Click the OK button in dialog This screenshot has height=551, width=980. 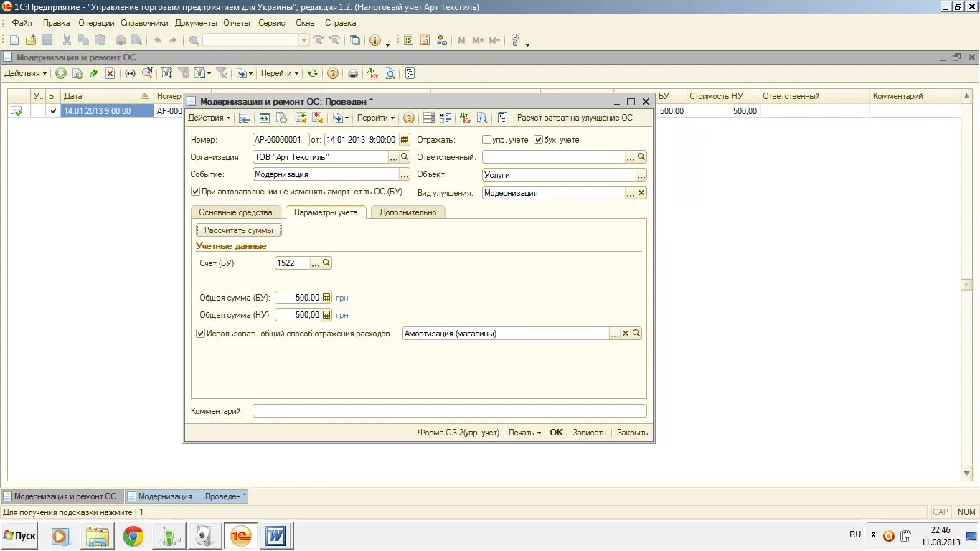click(x=557, y=433)
